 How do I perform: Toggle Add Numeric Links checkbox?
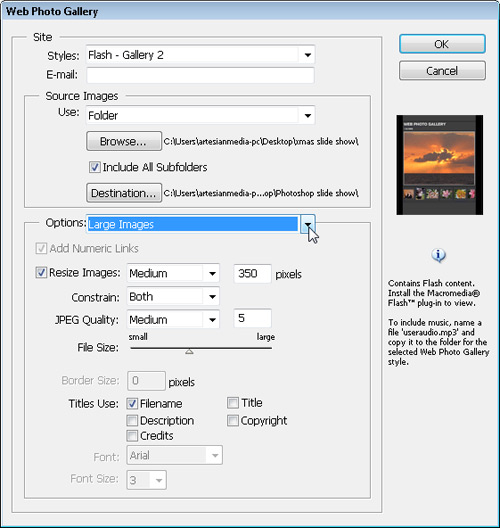[x=41, y=249]
